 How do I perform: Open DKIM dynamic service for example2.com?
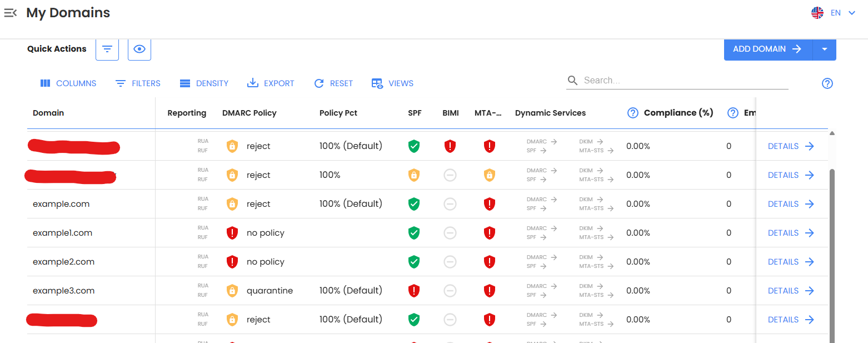point(591,257)
